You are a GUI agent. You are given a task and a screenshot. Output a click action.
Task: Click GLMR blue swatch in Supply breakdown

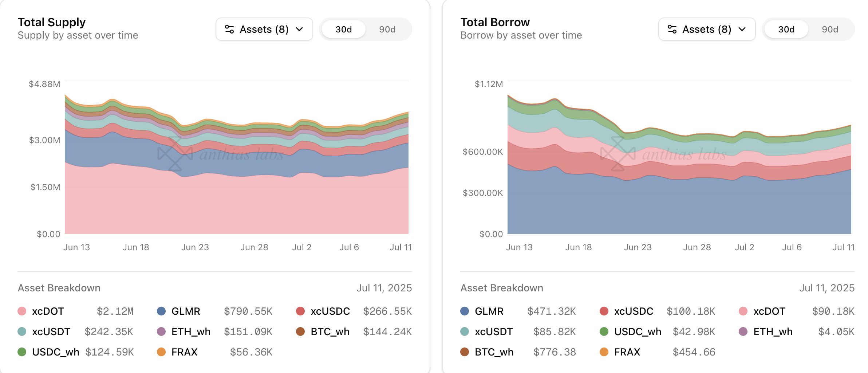(161, 311)
